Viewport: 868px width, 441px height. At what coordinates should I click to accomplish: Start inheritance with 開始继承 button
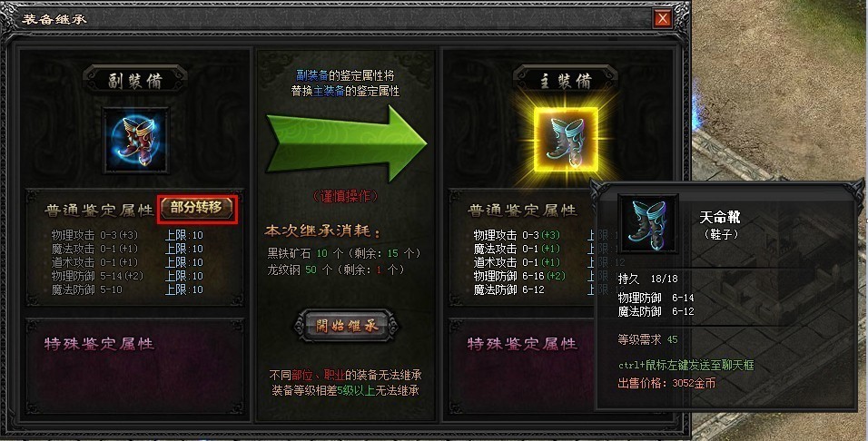346,325
